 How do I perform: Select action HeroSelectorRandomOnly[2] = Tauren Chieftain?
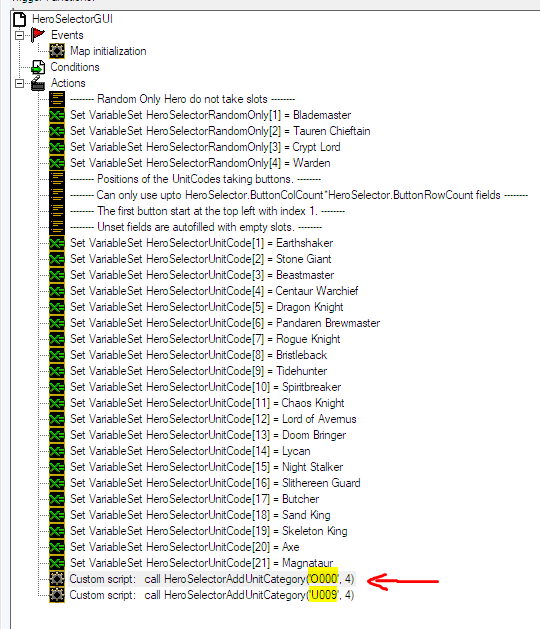[x=220, y=131]
